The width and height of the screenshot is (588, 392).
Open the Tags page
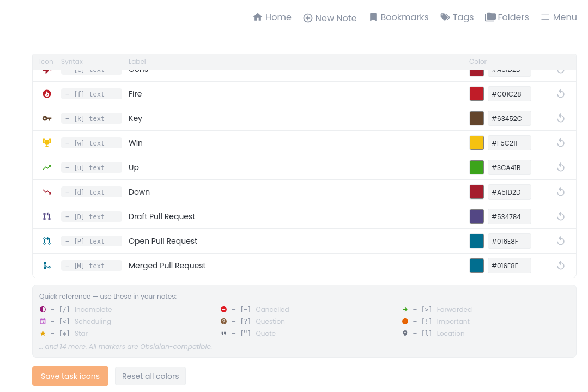pyautogui.click(x=457, y=17)
